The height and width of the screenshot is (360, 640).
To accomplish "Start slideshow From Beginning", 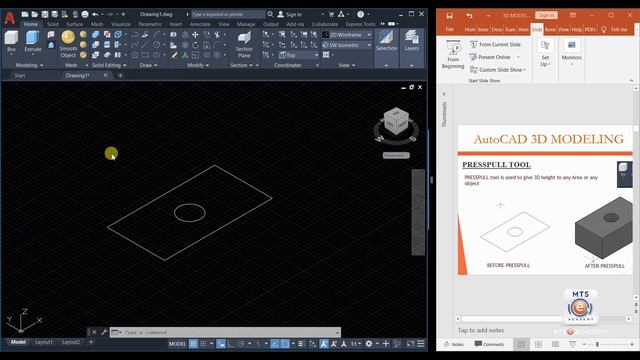I will [x=453, y=55].
